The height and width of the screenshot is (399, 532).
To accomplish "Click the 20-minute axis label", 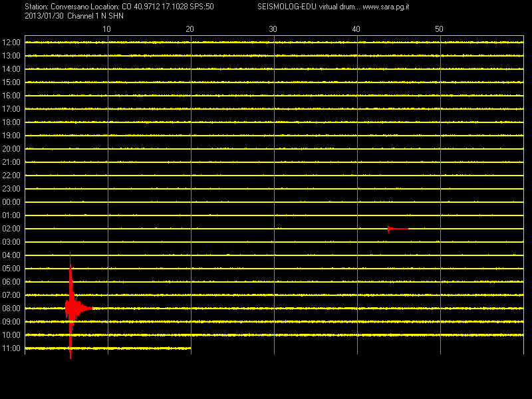I will click(x=190, y=29).
